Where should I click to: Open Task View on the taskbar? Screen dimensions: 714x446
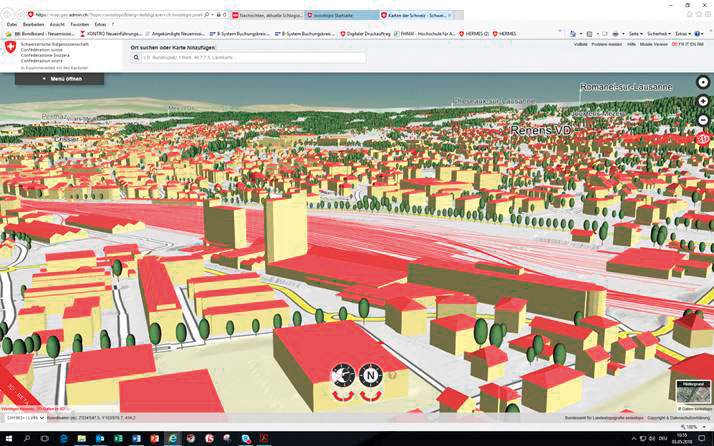(45, 439)
